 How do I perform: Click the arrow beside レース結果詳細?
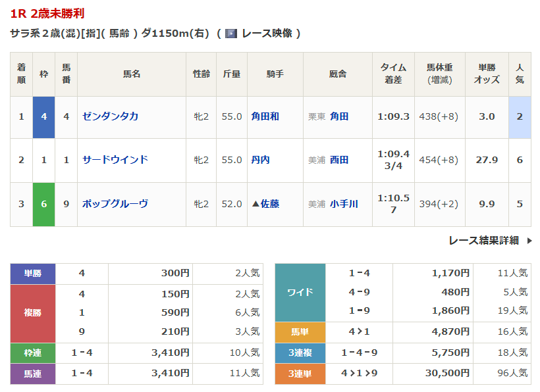click(529, 241)
